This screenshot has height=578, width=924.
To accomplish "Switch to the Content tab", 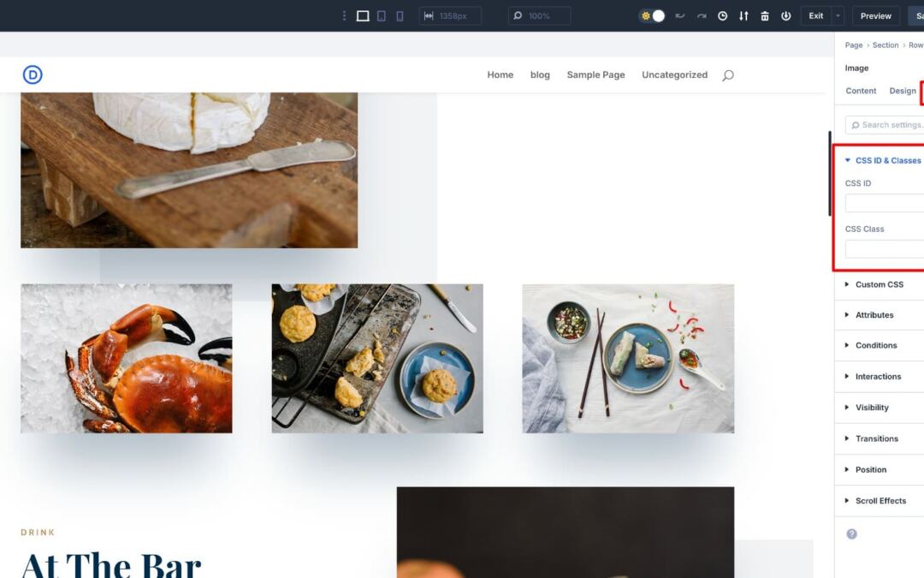I will [x=861, y=91].
